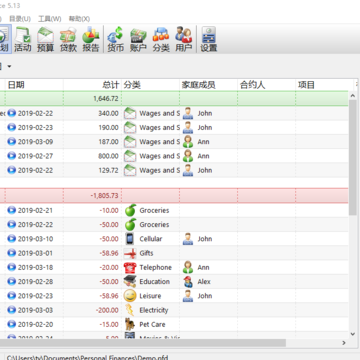This screenshot has width=360, height=360.
Task: Click the vertical scrollbar down arrow
Action: [x=353, y=334]
